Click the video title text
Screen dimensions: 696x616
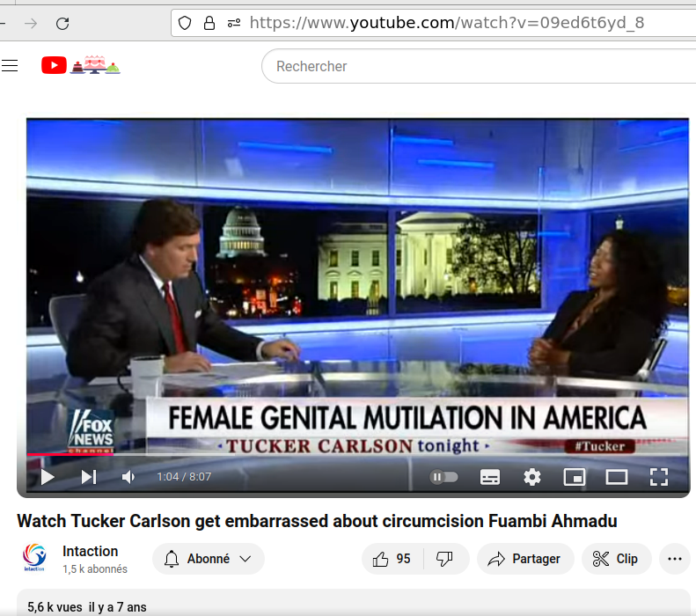coord(317,521)
